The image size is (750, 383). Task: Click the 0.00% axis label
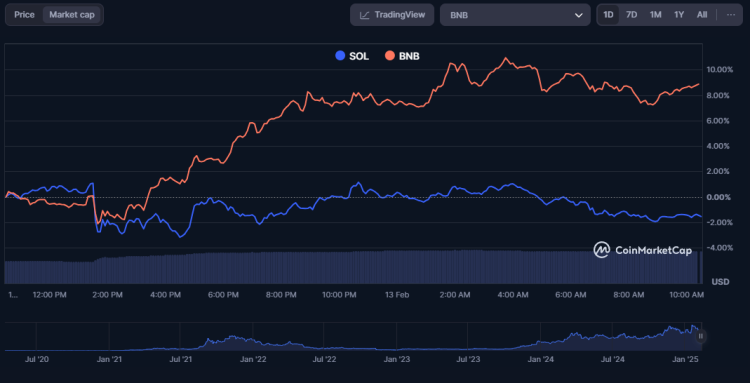click(x=717, y=197)
